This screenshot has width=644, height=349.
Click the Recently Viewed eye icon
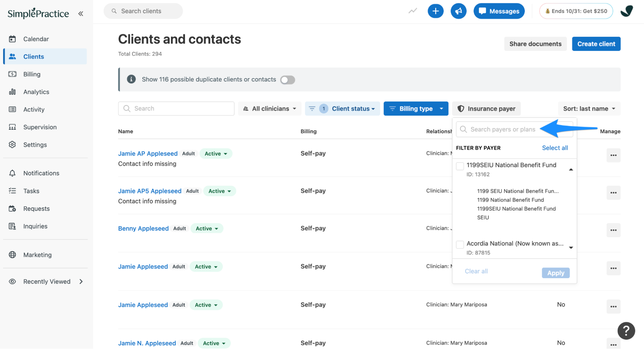click(12, 282)
